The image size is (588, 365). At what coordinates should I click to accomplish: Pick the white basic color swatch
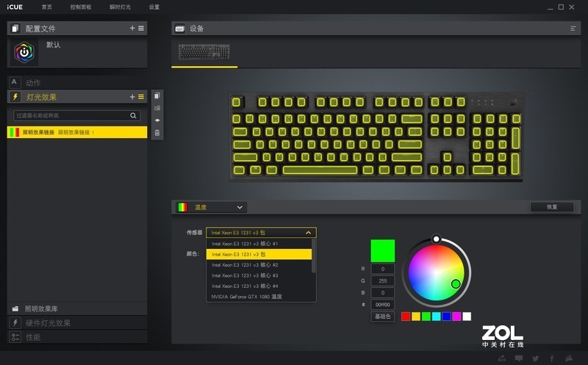(467, 317)
